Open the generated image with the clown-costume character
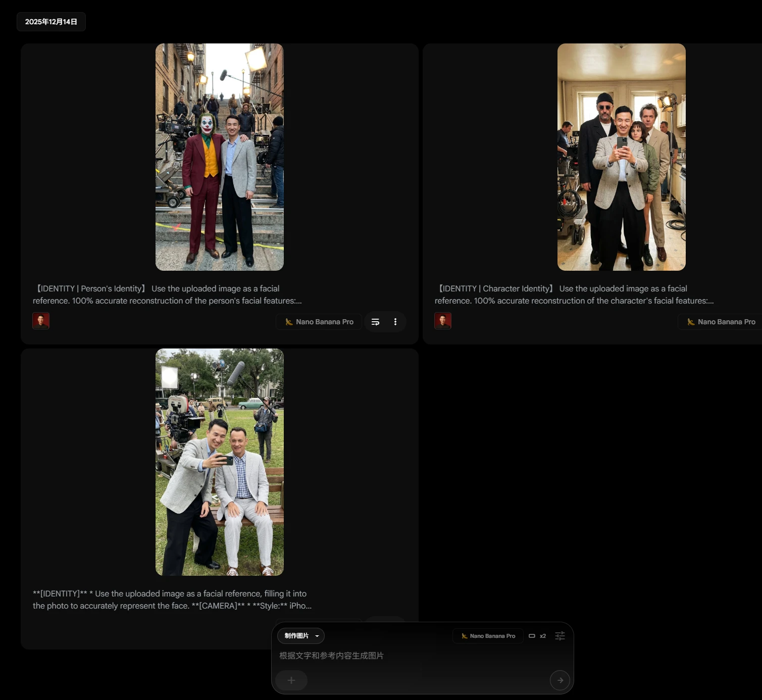Image resolution: width=762 pixels, height=700 pixels. (220, 157)
